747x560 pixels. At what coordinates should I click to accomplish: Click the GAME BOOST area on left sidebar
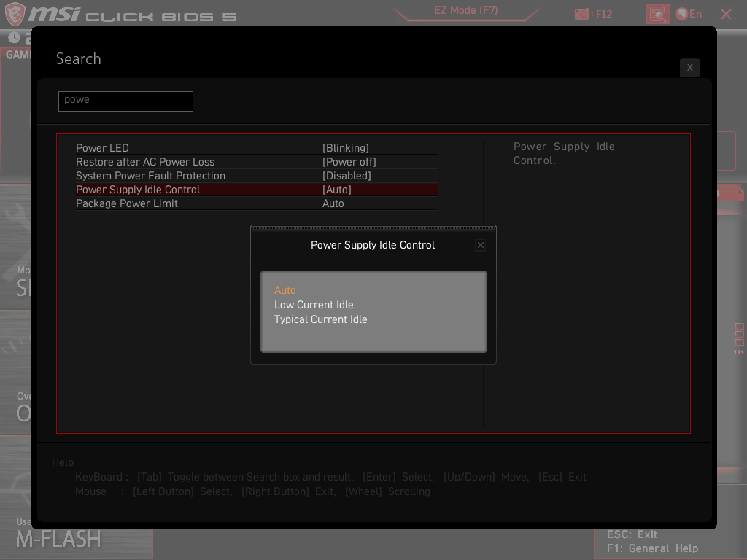point(15,53)
